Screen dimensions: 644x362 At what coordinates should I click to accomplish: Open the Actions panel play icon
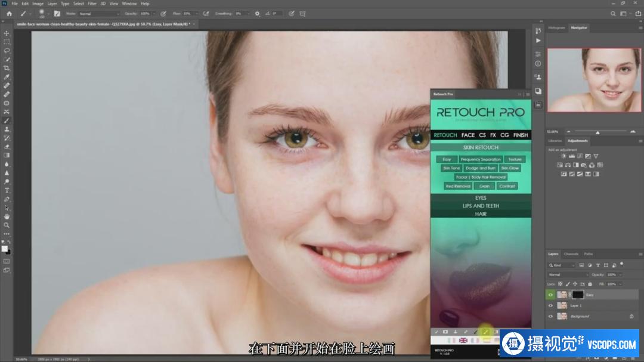pos(538,41)
